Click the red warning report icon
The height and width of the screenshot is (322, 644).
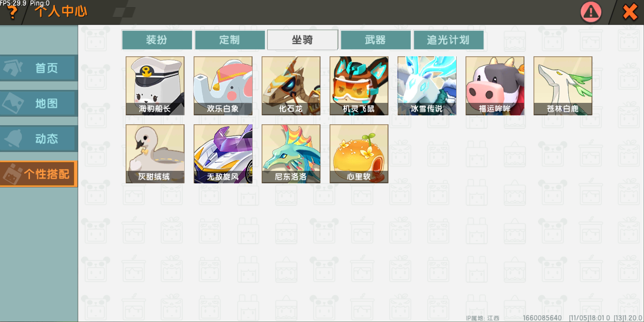coord(591,12)
